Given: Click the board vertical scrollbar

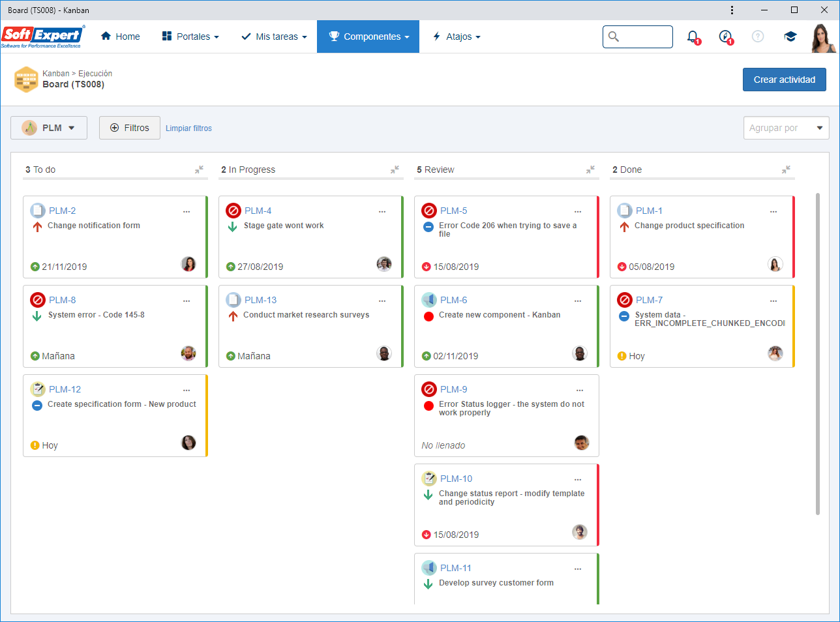Looking at the screenshot, I should (x=818, y=353).
